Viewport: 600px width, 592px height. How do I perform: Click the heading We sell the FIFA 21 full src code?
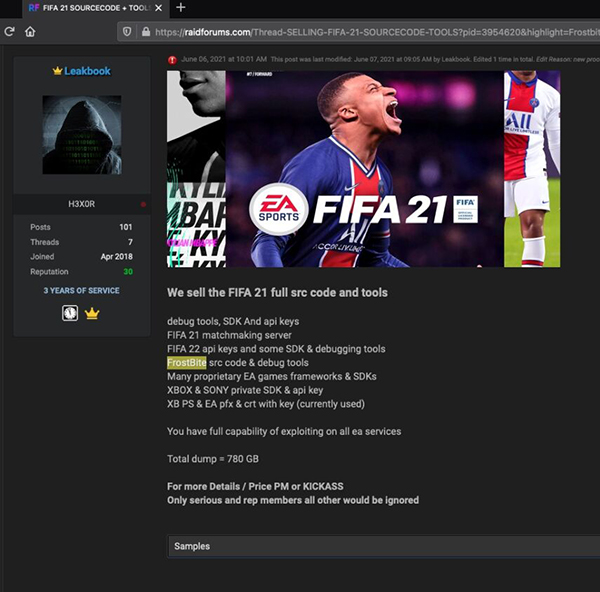pos(277,293)
